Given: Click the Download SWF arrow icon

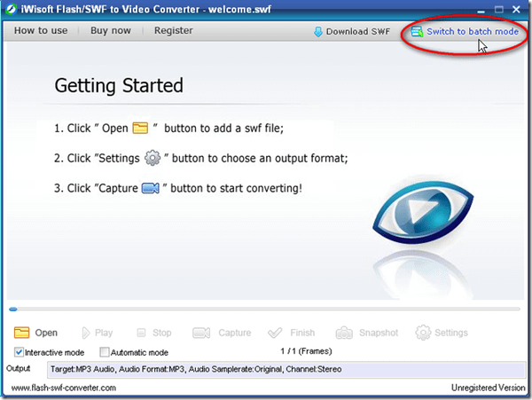Looking at the screenshot, I should 318,32.
